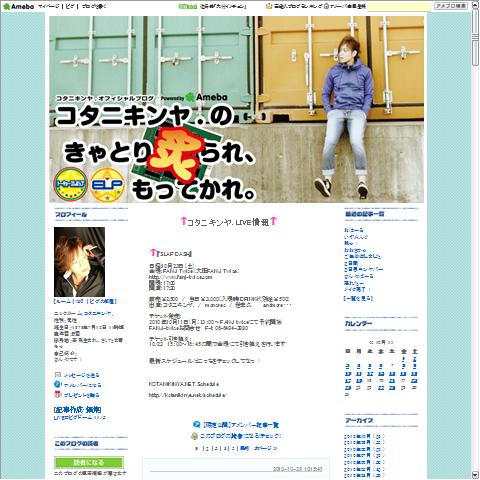
Task: Click the green Ameba logo in banner
Action: [206, 97]
